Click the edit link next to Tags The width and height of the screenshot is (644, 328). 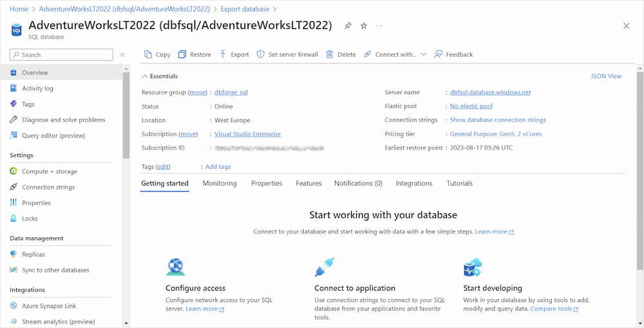[x=163, y=166]
